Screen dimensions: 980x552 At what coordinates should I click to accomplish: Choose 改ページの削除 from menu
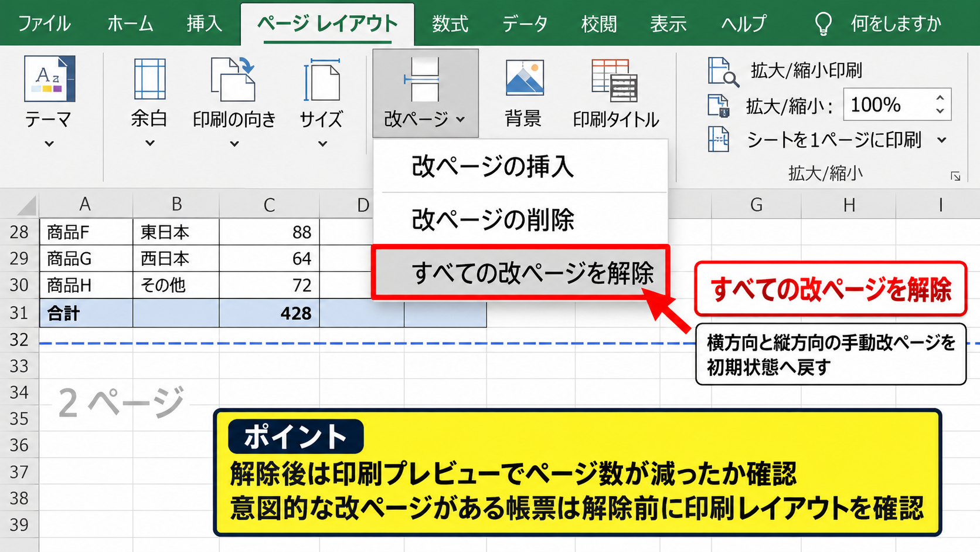[520, 219]
